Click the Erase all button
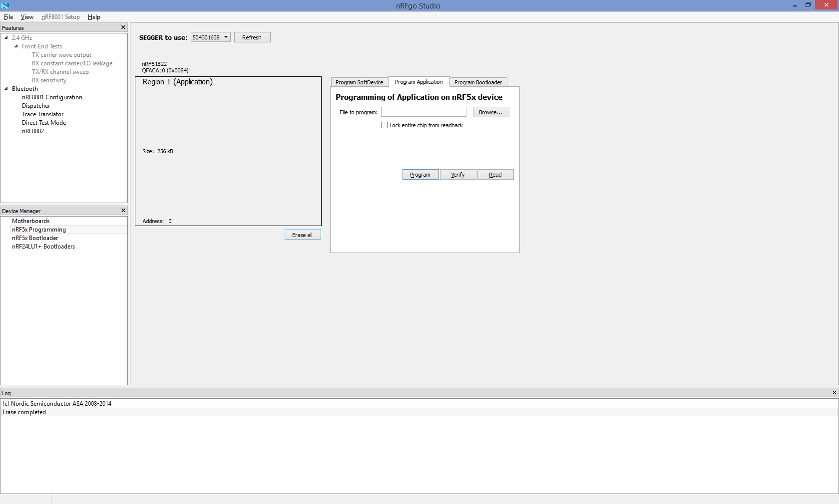This screenshot has width=839, height=504. click(x=303, y=235)
